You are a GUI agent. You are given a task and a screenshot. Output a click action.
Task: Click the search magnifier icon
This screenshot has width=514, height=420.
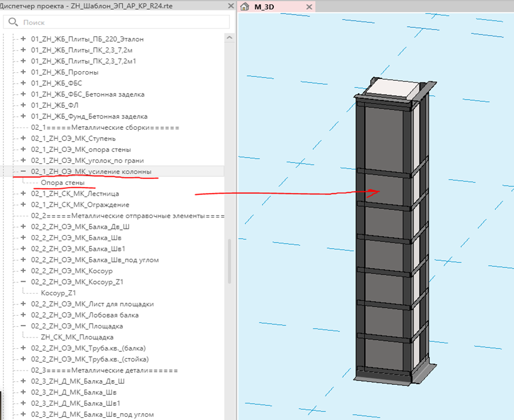[13, 22]
